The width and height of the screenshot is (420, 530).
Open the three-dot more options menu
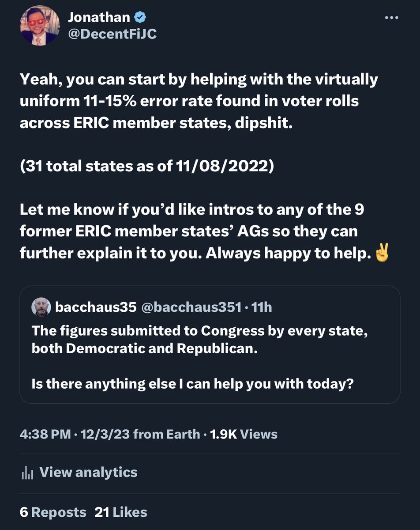click(391, 18)
